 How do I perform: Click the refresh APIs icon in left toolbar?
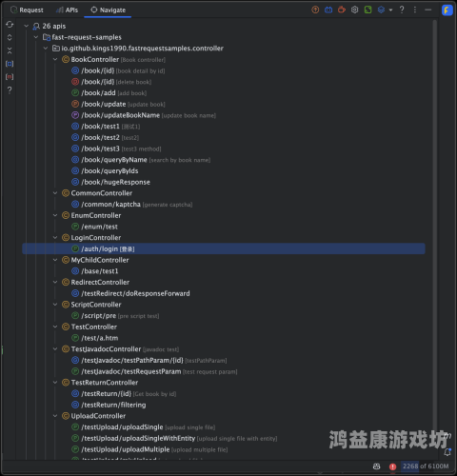10,25
